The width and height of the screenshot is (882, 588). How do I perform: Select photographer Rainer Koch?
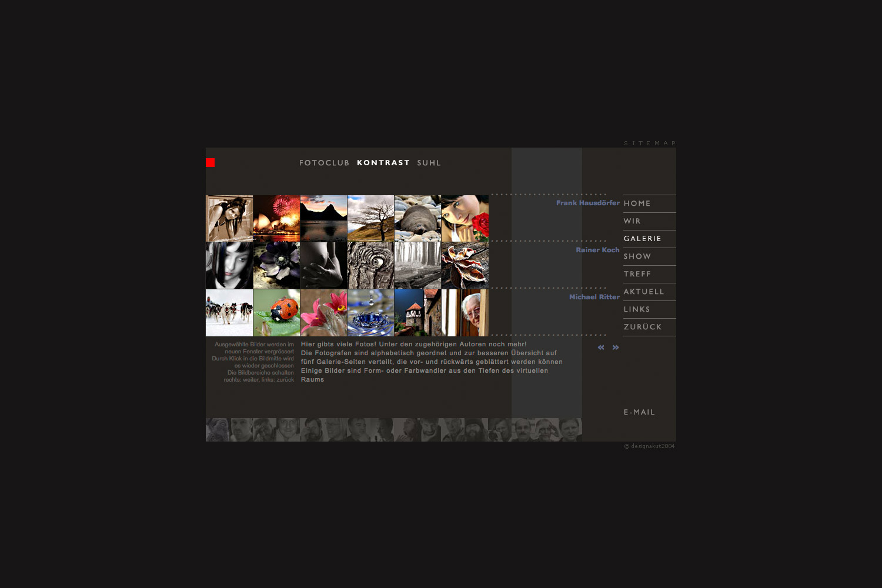[596, 250]
